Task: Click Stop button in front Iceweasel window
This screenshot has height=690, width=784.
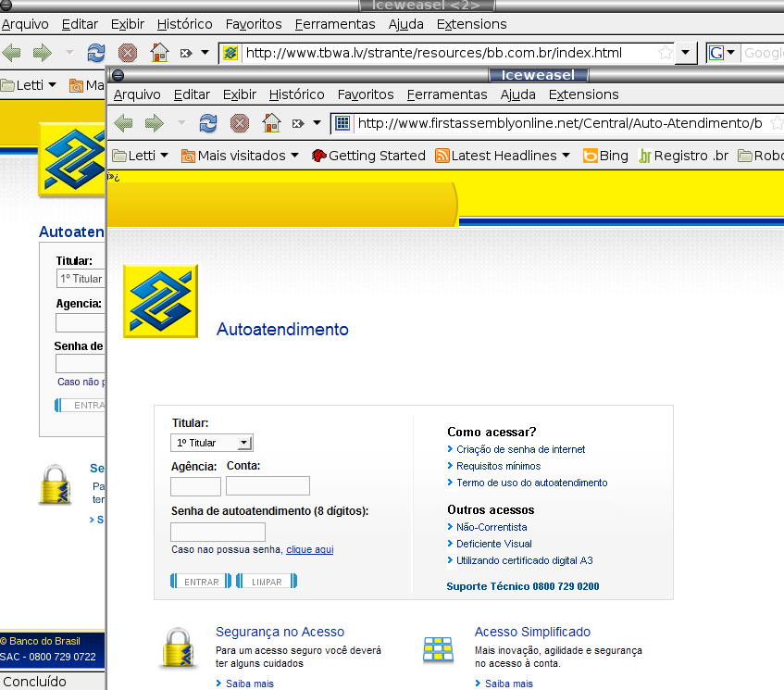Action: (240, 123)
